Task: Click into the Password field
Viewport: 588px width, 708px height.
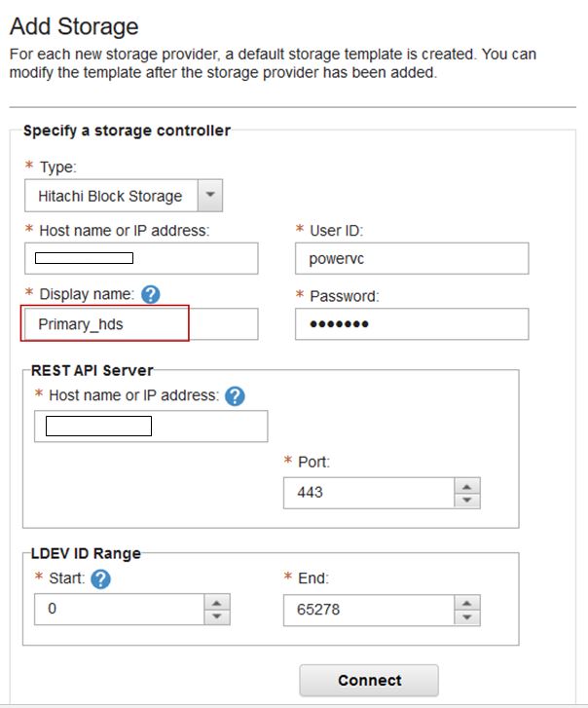Action: 412,324
